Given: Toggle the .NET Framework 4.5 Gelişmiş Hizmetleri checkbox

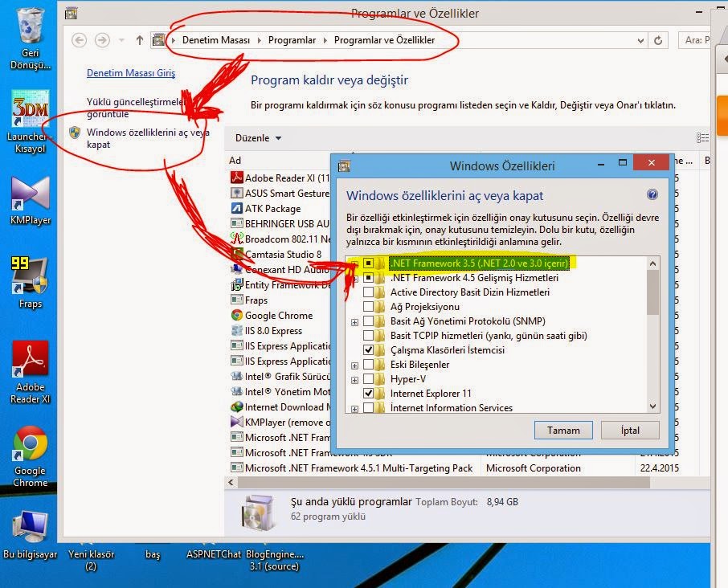Looking at the screenshot, I should [x=368, y=277].
